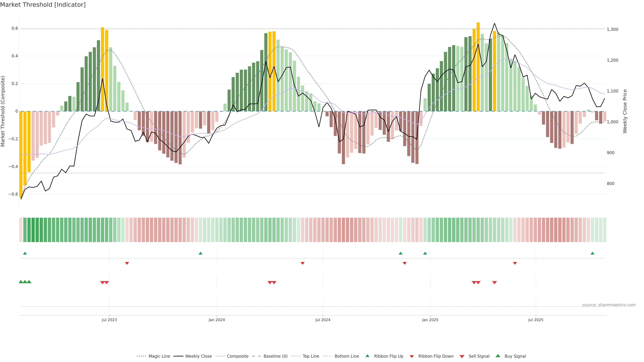This screenshot has height=362, width=644.
Task: Click the Ribbon Flip Down marker before Jul 2025
Action: pyautogui.click(x=515, y=263)
